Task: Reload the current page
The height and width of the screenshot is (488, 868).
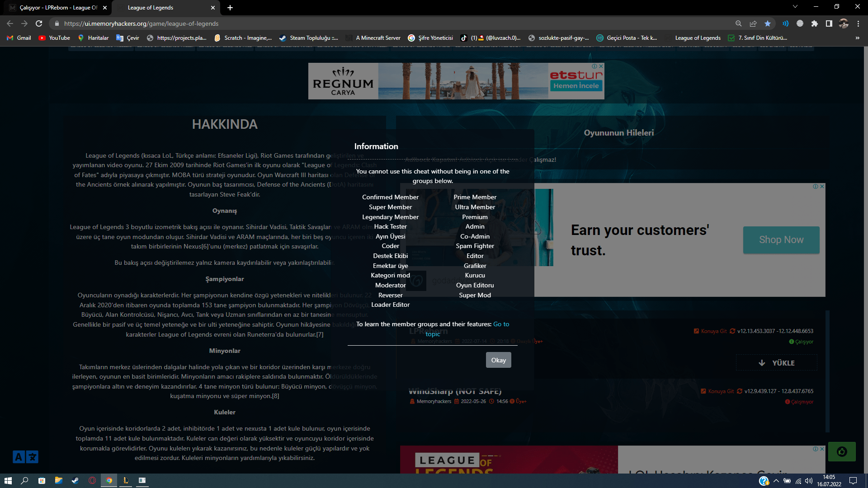Action: point(39,23)
